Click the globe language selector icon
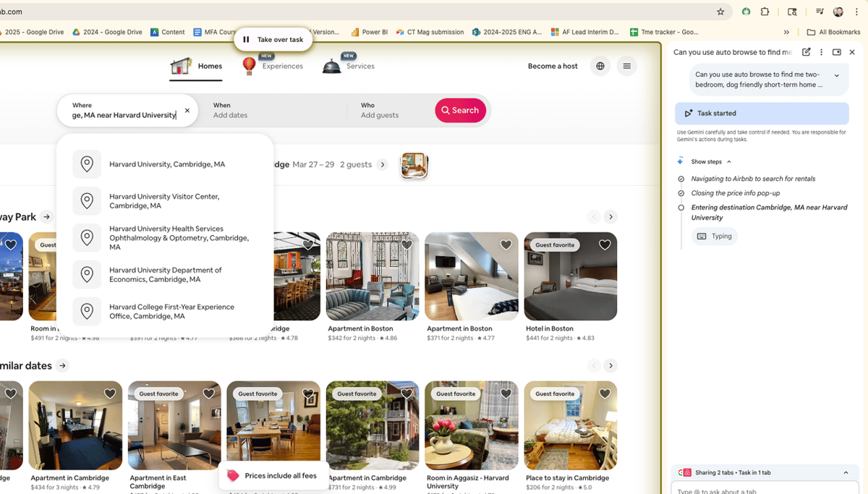The width and height of the screenshot is (868, 494). click(x=600, y=65)
